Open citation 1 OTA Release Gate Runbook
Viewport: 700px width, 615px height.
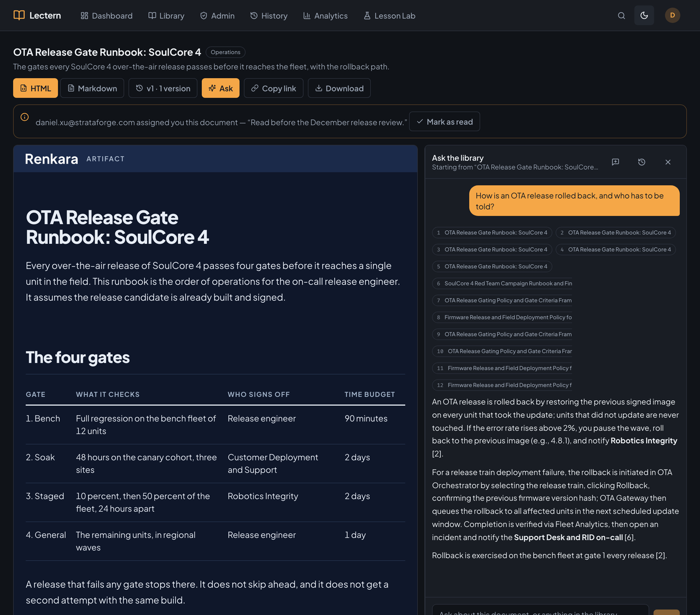coord(492,233)
